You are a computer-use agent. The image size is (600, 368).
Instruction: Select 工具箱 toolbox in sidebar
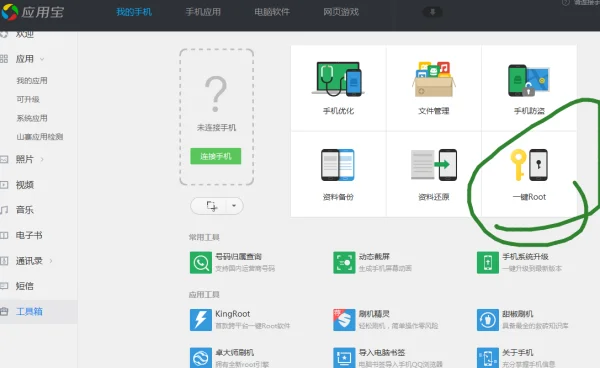38,312
